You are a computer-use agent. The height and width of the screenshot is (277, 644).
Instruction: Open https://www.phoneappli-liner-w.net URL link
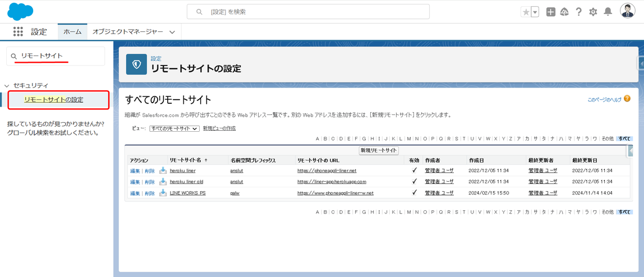pos(335,193)
